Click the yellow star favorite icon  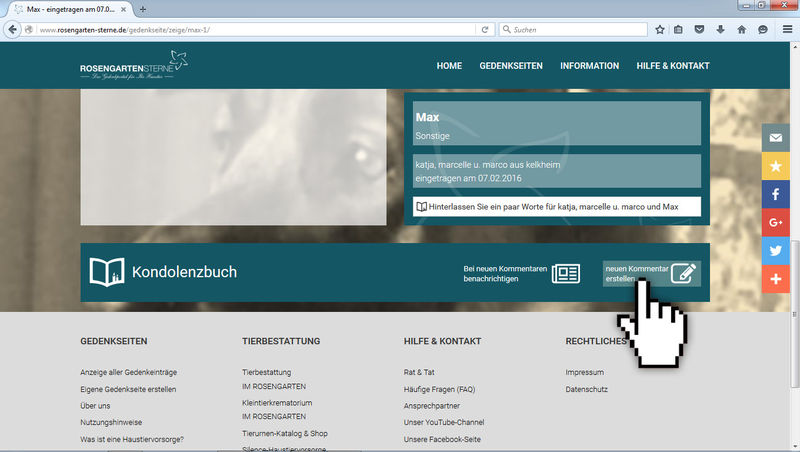click(776, 166)
